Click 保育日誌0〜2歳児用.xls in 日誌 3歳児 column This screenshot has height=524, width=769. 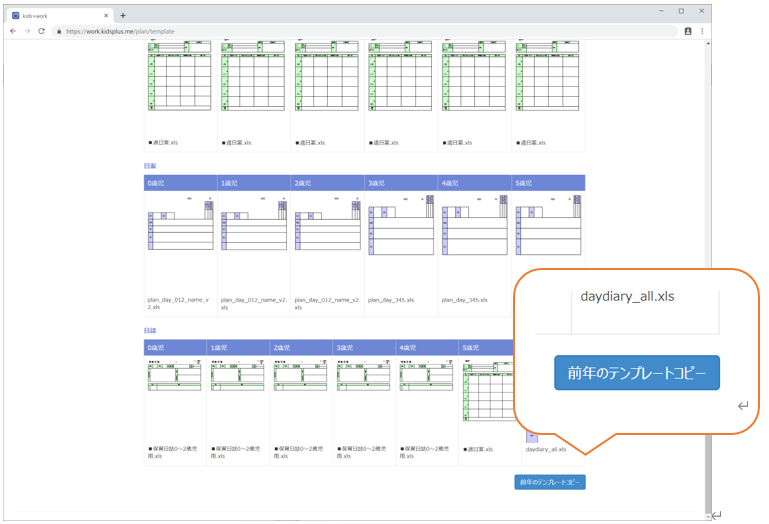click(x=361, y=452)
